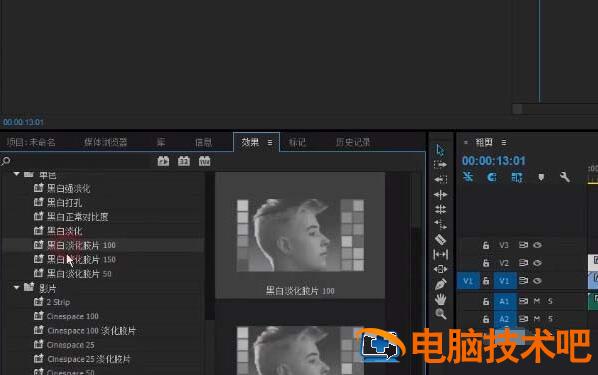
Task: Toggle V1 source patching indicator
Action: click(468, 281)
